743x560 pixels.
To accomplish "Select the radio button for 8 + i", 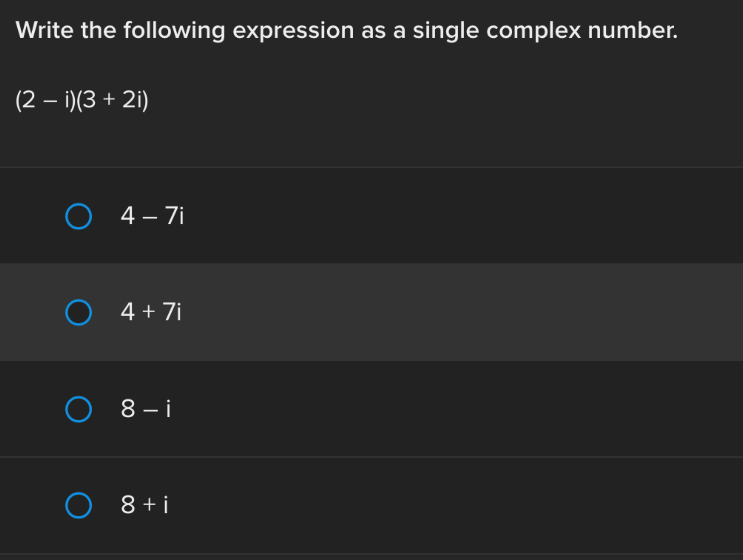I will (x=79, y=504).
